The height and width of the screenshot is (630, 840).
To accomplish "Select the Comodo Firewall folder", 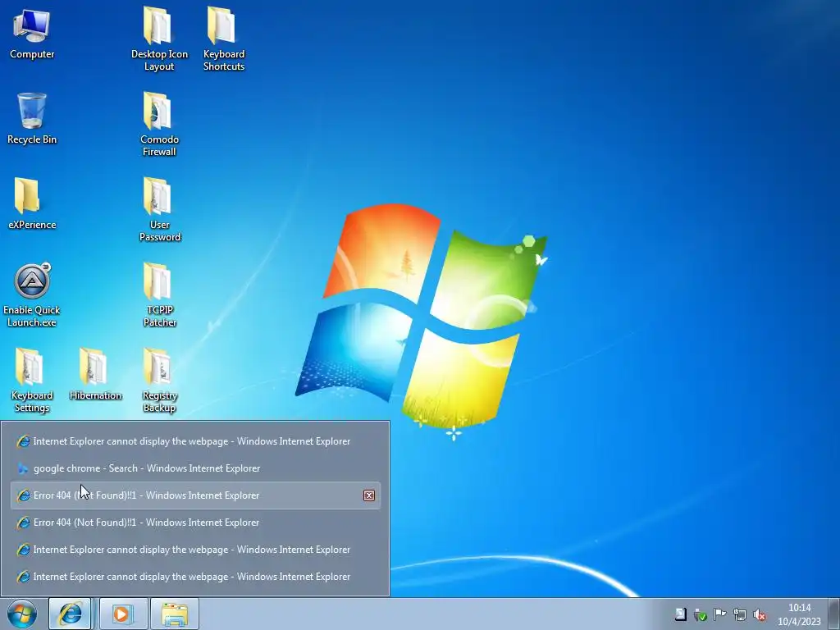I will [x=160, y=125].
